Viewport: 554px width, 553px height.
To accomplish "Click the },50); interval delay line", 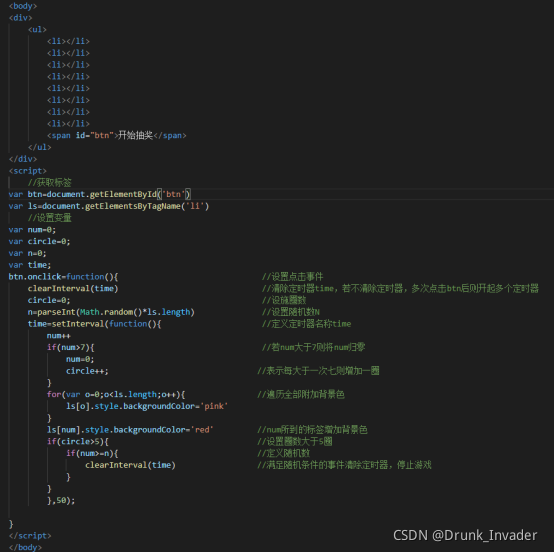I will coord(61,501).
